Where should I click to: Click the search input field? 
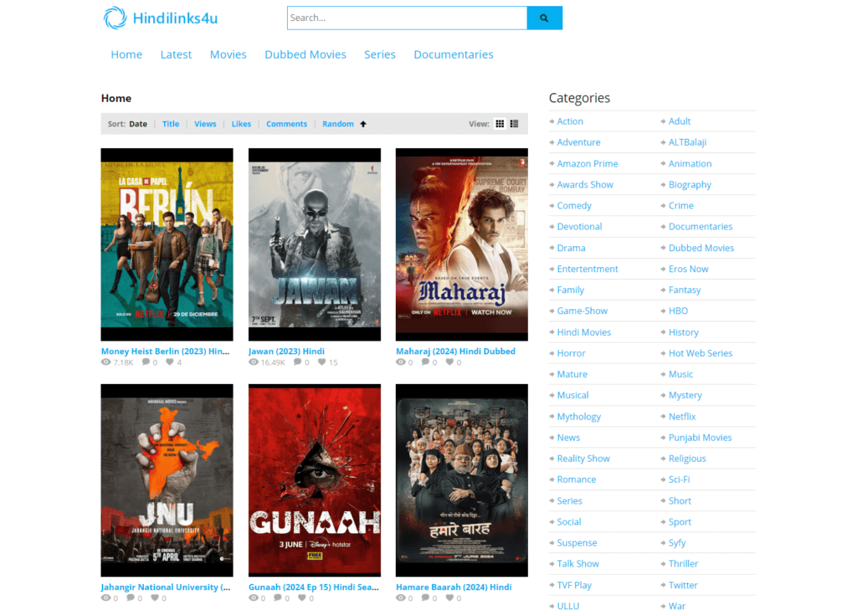407,18
